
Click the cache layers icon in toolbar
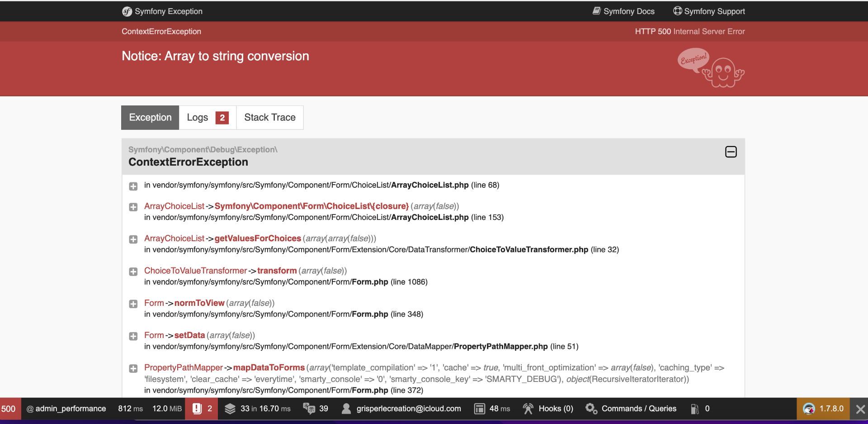click(230, 409)
